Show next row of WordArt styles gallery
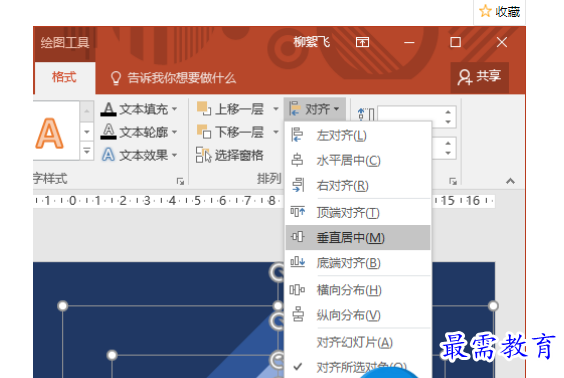 pyautogui.click(x=87, y=132)
